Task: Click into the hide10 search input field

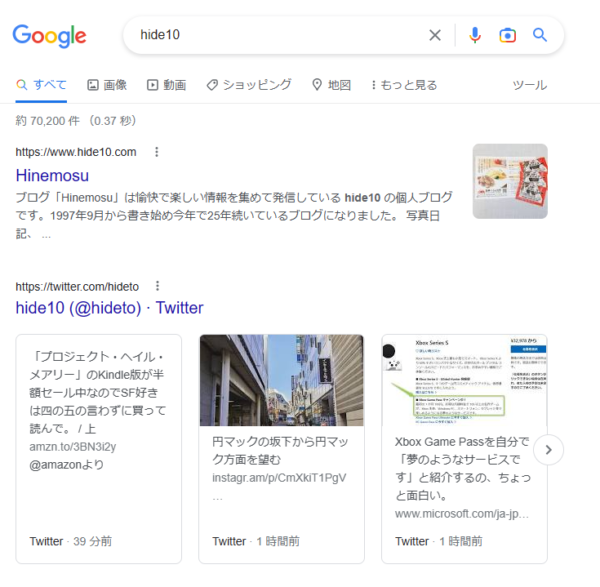Action: point(279,35)
